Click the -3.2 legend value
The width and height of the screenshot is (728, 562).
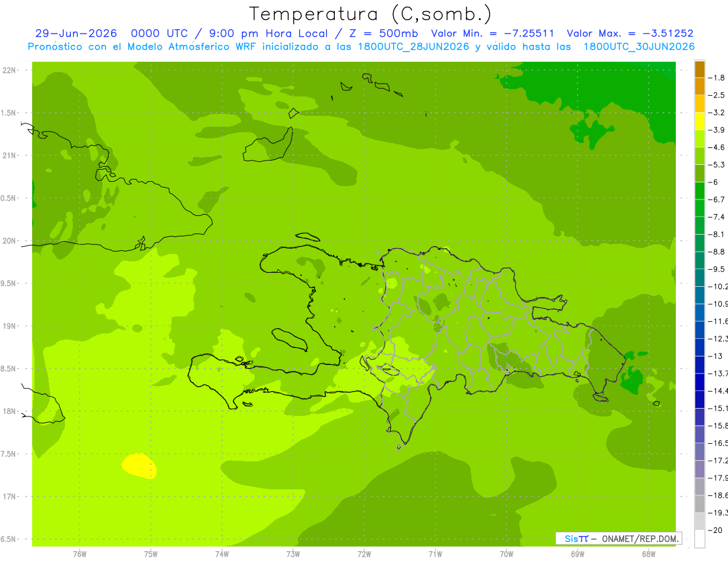pos(717,113)
